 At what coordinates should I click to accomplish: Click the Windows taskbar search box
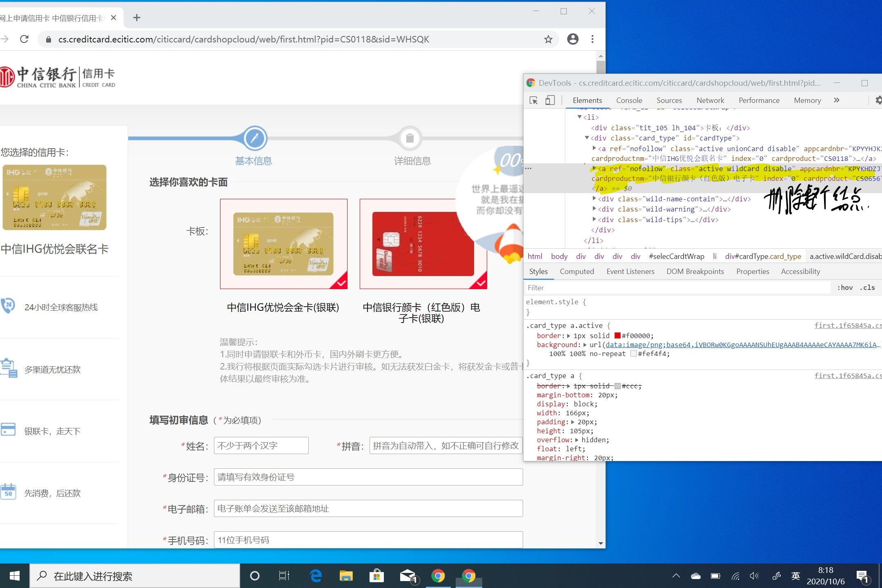click(135, 576)
